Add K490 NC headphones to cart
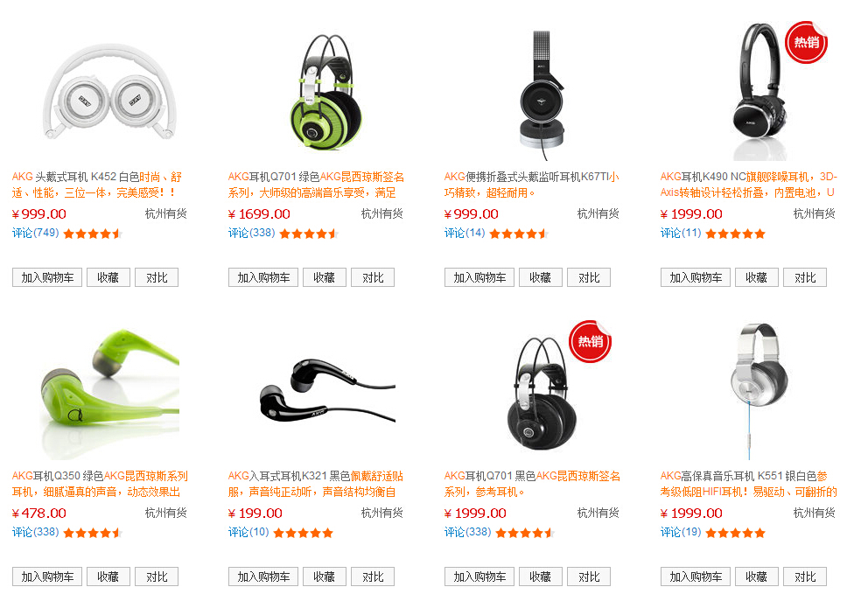The width and height of the screenshot is (868, 601). [696, 277]
